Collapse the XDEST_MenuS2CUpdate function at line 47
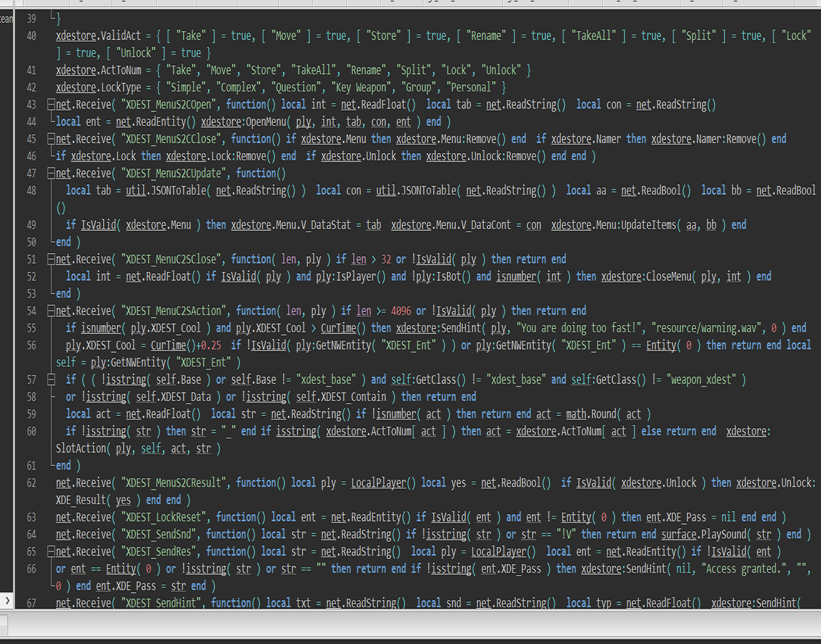The width and height of the screenshot is (821, 644). coord(51,174)
